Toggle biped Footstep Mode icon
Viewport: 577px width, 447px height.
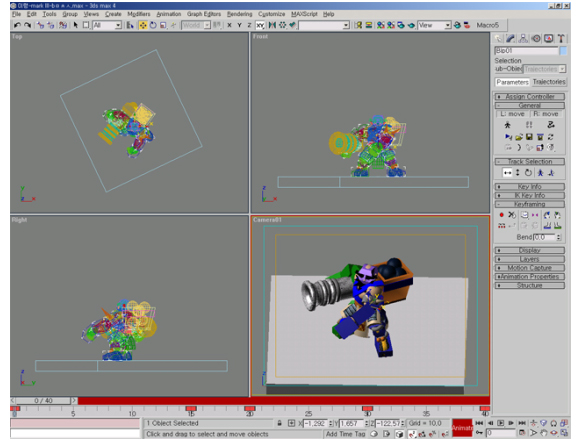(529, 125)
